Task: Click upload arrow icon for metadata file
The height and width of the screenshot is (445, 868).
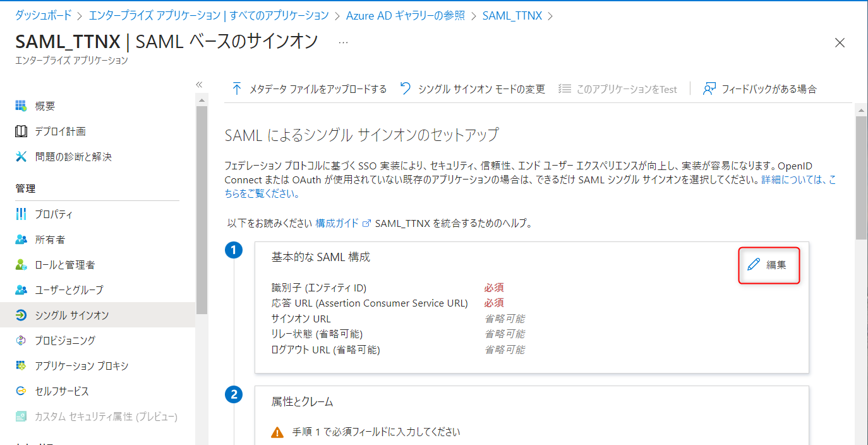Action: point(237,88)
